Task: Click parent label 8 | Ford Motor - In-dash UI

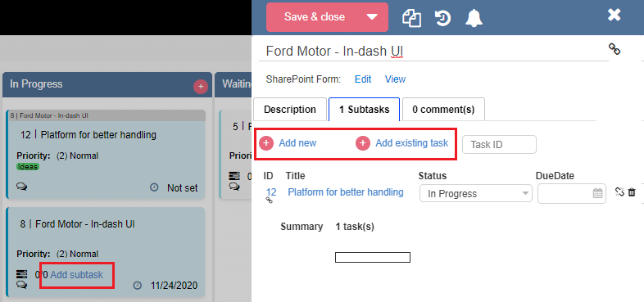Action: 49,115
